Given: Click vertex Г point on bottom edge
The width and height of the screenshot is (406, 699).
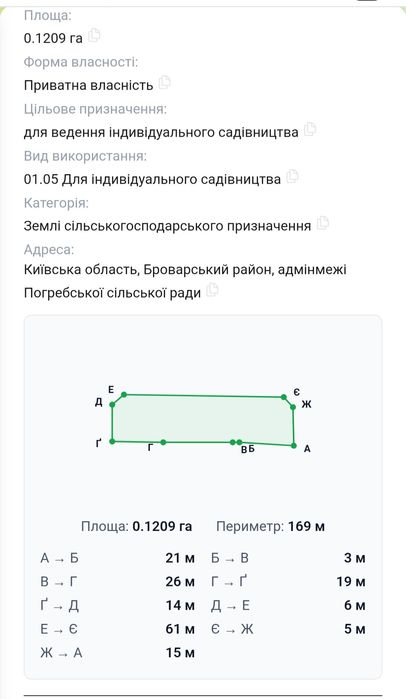Looking at the screenshot, I should coord(163,442).
